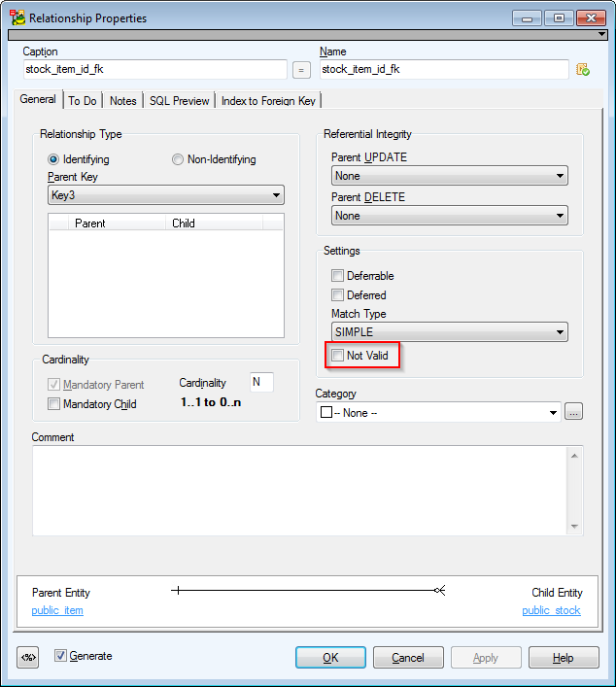Click the OK button
The image size is (616, 687).
[x=330, y=658]
